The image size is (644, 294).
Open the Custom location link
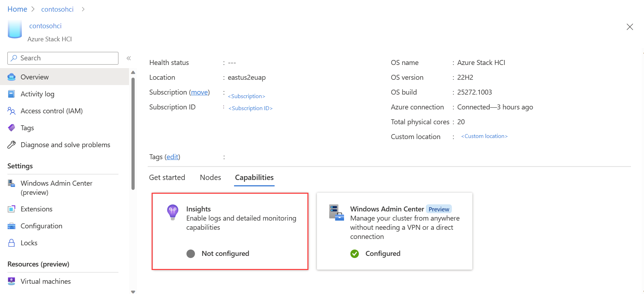[x=484, y=136]
